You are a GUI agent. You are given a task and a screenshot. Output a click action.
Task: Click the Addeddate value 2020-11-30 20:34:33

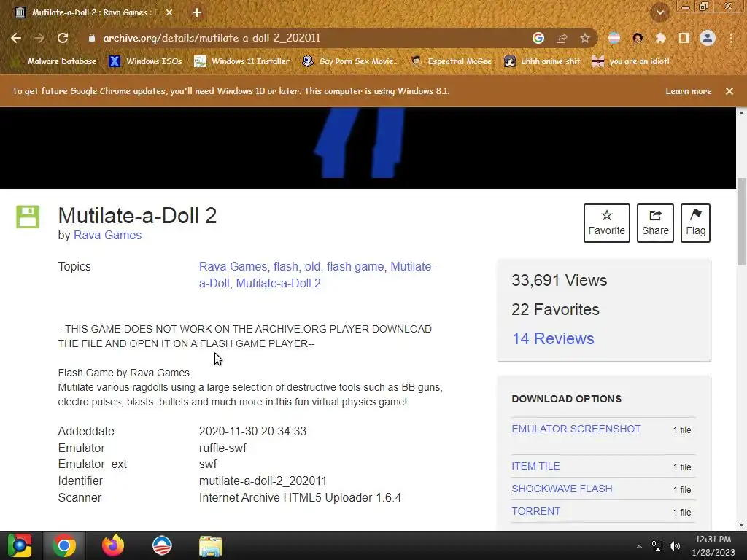[x=252, y=432]
